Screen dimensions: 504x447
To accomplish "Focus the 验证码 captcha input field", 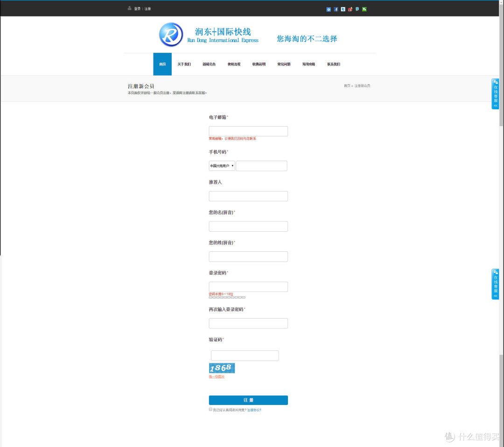I will coord(245,355).
